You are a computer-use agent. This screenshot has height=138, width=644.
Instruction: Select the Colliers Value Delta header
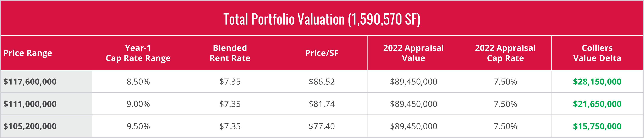[x=597, y=53]
